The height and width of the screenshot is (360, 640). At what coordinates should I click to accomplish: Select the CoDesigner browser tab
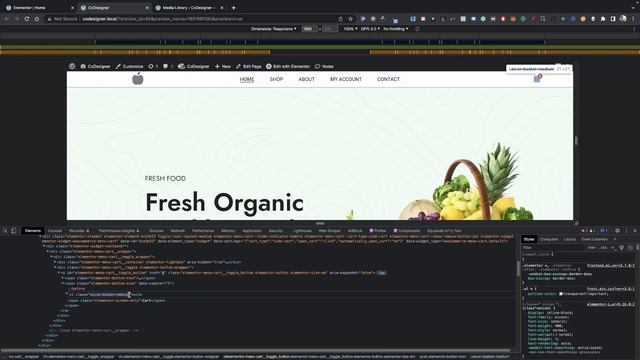pyautogui.click(x=114, y=7)
